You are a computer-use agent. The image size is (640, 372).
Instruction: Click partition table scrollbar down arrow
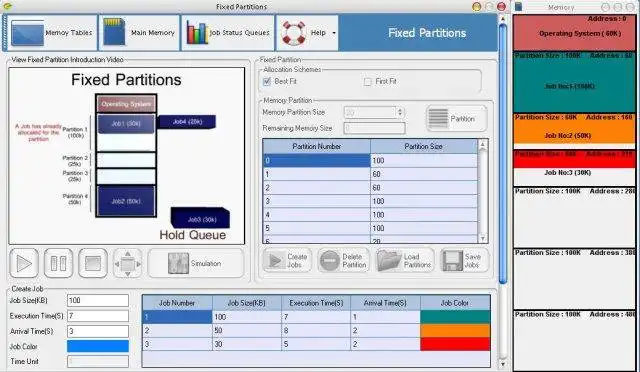482,238
